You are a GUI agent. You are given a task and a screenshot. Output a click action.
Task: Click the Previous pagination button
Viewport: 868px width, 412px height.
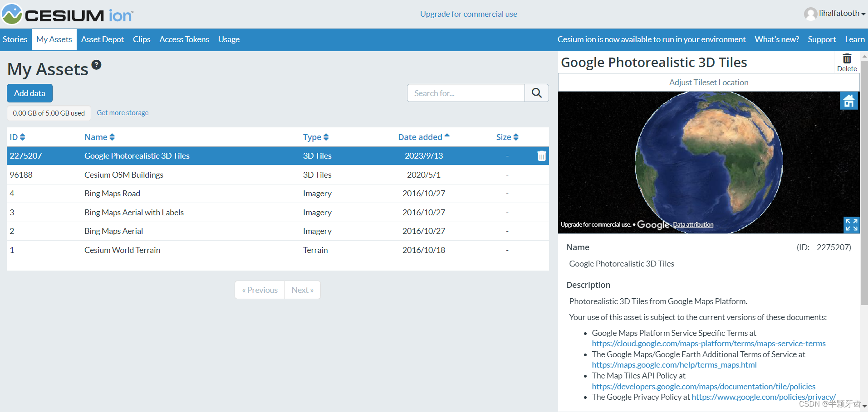(260, 290)
